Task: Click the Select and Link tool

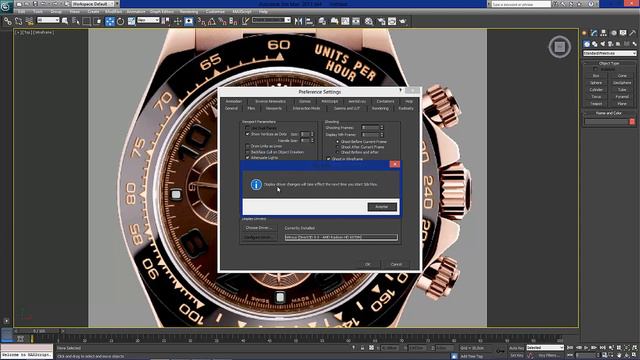Action: (7, 21)
